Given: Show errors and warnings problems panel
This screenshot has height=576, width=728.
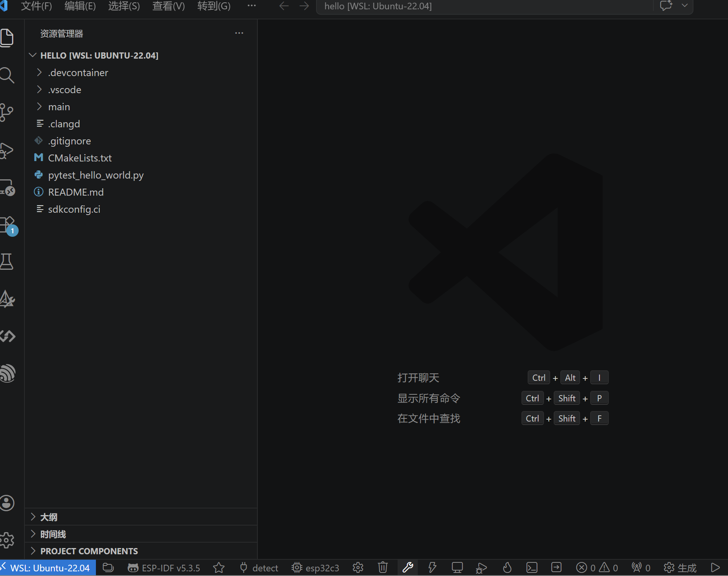Looking at the screenshot, I should pyautogui.click(x=597, y=568).
